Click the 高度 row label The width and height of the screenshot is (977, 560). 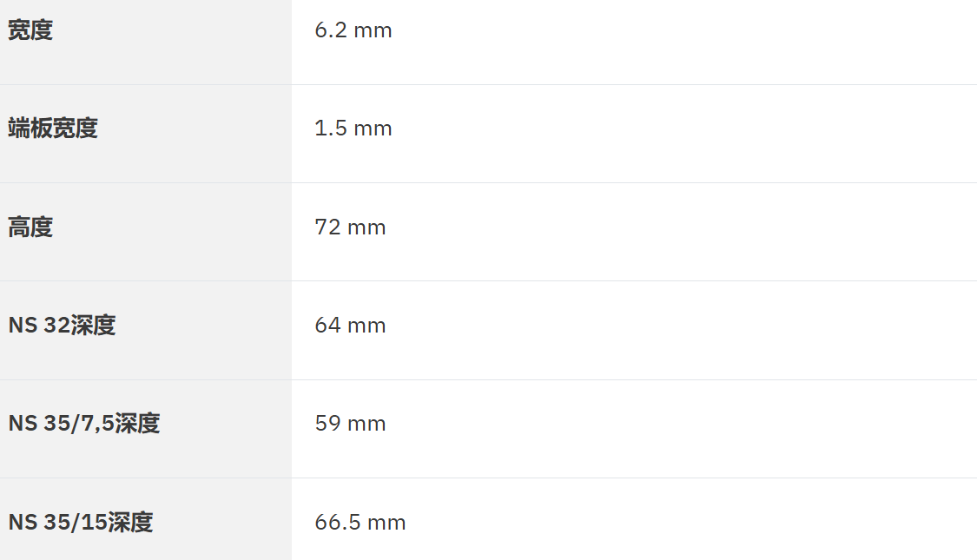coord(30,227)
